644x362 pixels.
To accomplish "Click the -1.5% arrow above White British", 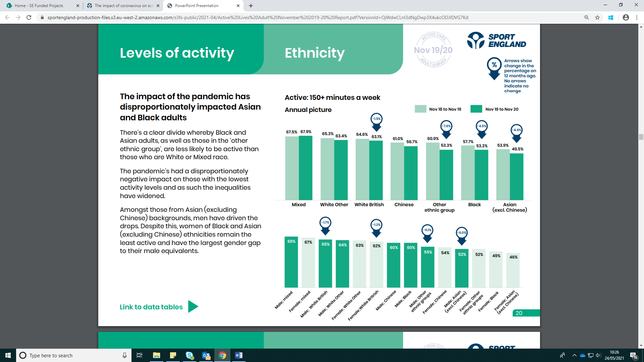I will (377, 122).
